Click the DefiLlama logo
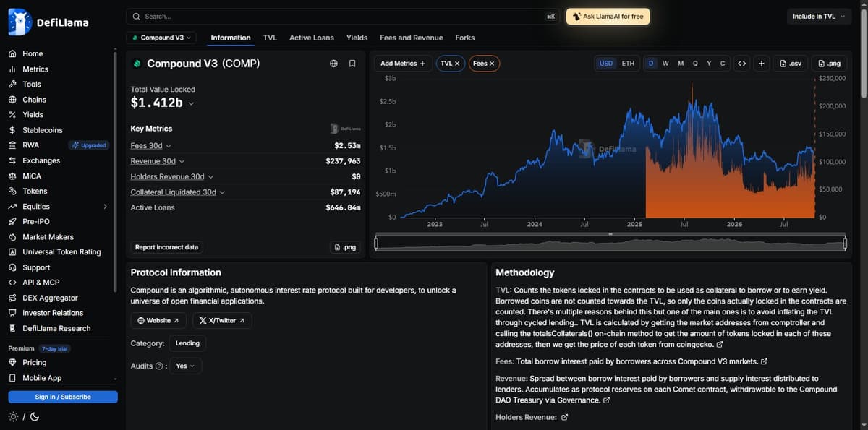This screenshot has width=868, height=430. (x=48, y=22)
